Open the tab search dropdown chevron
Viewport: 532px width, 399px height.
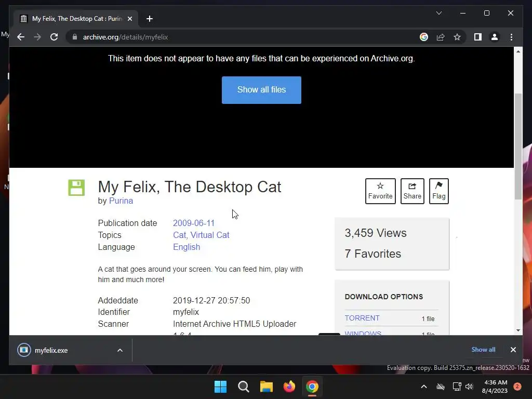438,13
